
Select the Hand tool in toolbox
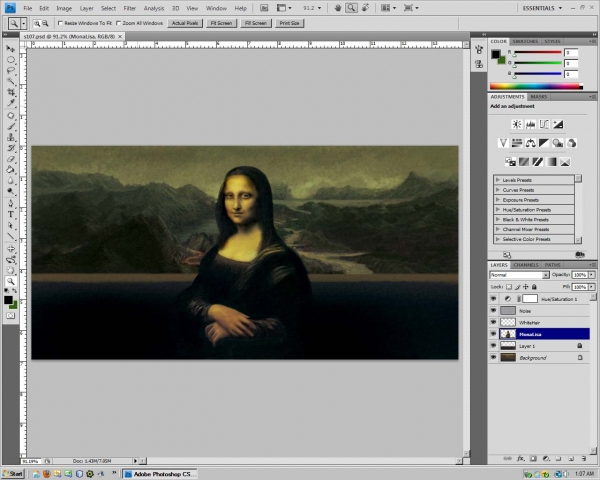[10, 271]
